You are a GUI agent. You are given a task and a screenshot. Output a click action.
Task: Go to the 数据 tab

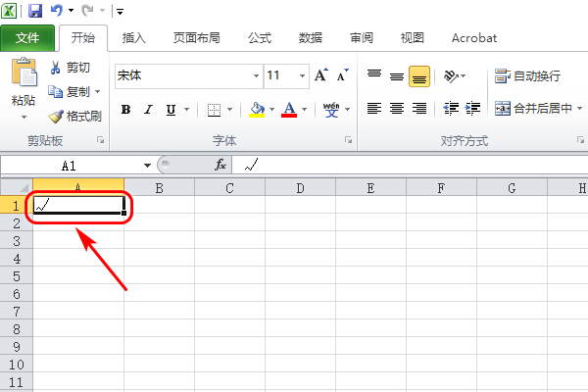point(311,38)
